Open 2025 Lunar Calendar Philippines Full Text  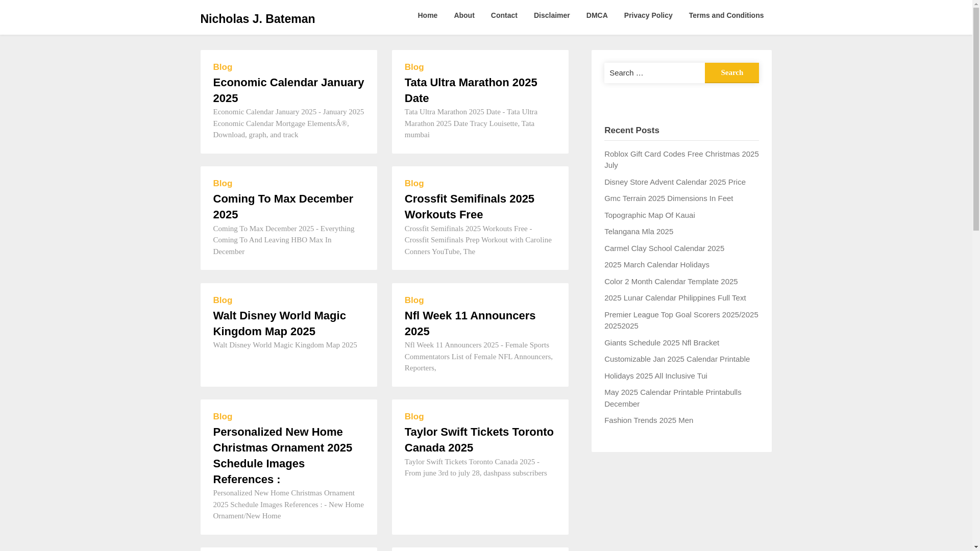click(x=675, y=297)
